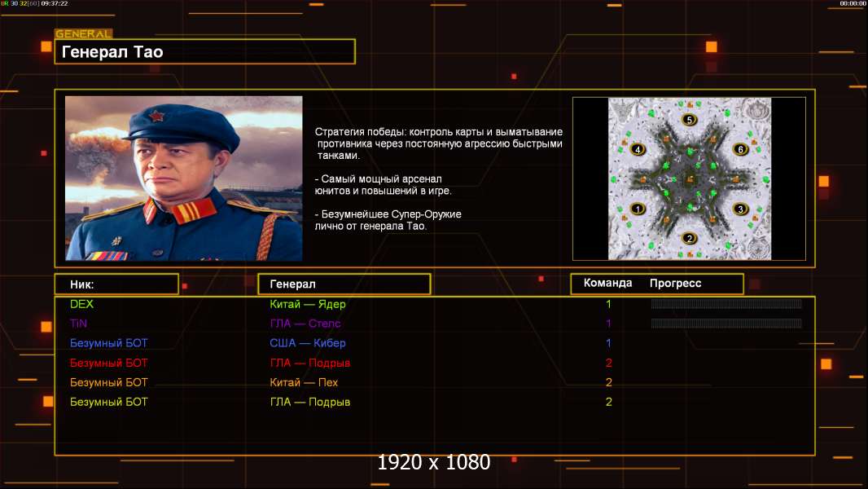Click team number 1 for США — Кибер

pyautogui.click(x=608, y=343)
